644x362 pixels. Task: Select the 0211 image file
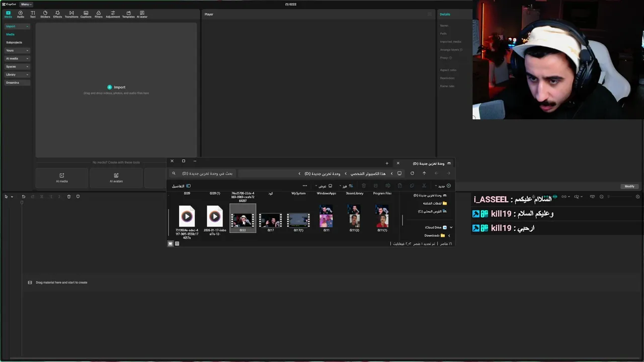(x=326, y=216)
